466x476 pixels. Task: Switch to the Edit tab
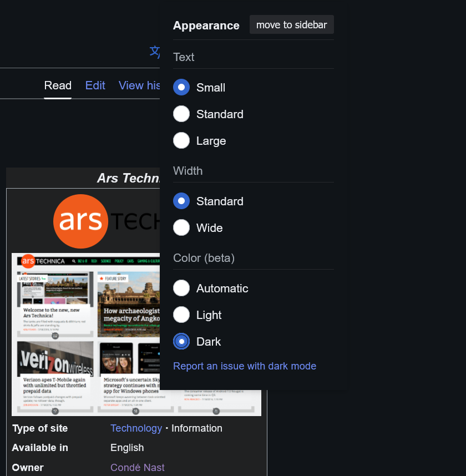[x=95, y=85]
